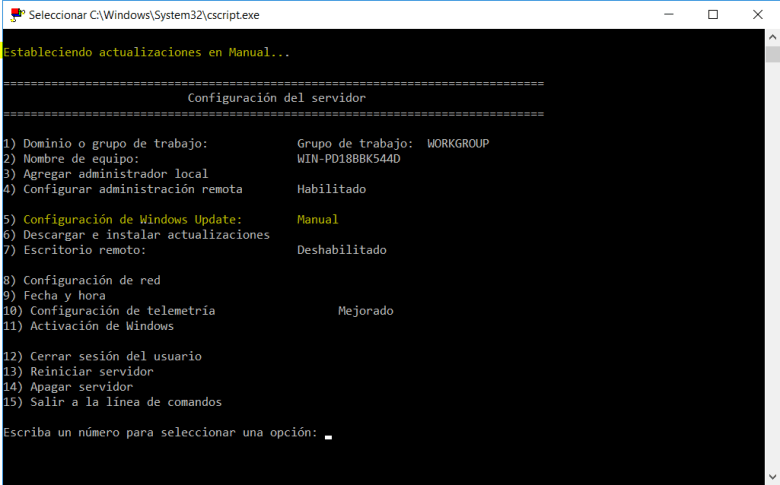The width and height of the screenshot is (780, 485).
Task: Click the 'Configuración del servidor' heading
Action: click(x=277, y=98)
